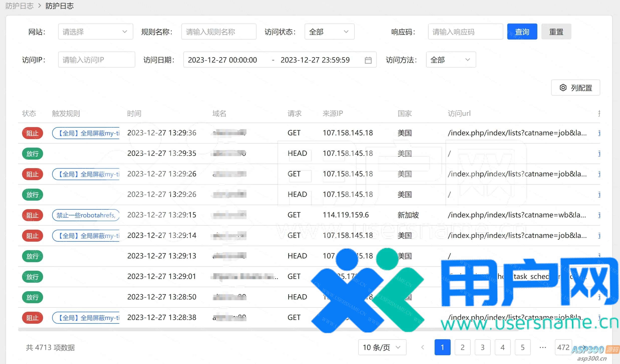Screen dimensions: 620x364
Task: Expand the access status dropdown
Action: pos(329,32)
